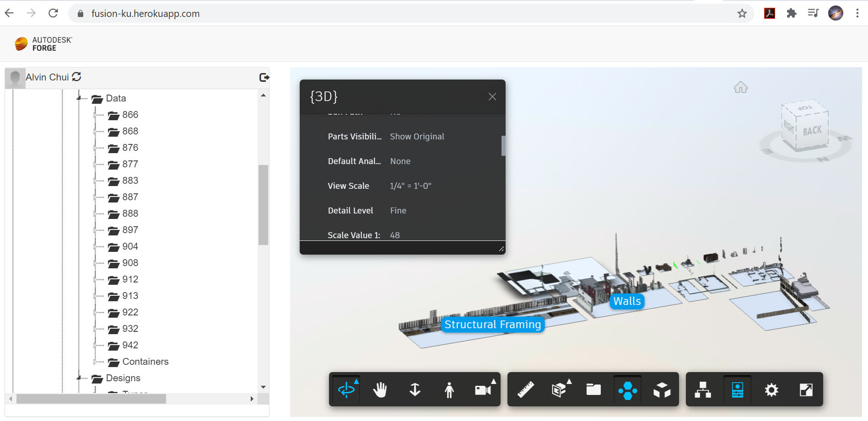The image size is (868, 421).
Task: Click the properties panel vertical scrollbar thumb
Action: click(x=503, y=146)
